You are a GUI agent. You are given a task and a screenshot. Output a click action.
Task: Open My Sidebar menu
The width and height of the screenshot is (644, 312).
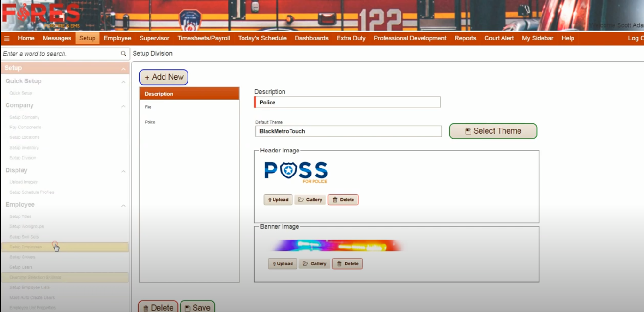[538, 38]
